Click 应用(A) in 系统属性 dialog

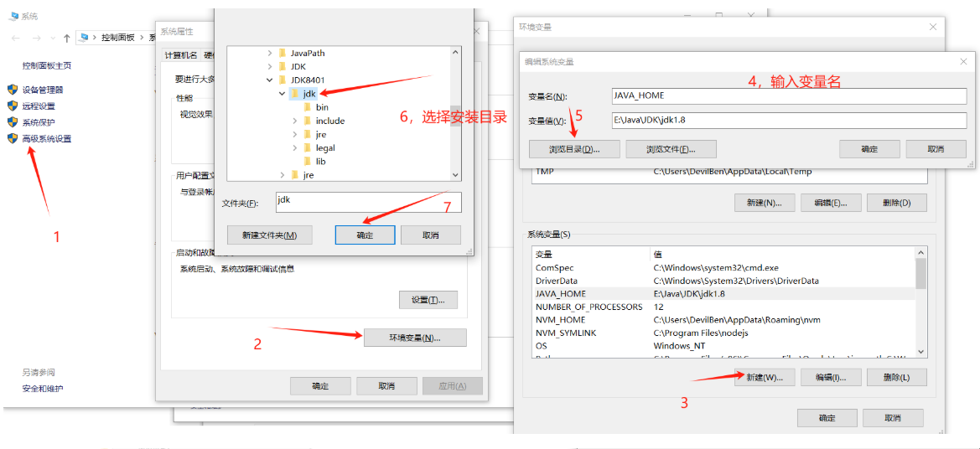[x=453, y=386]
